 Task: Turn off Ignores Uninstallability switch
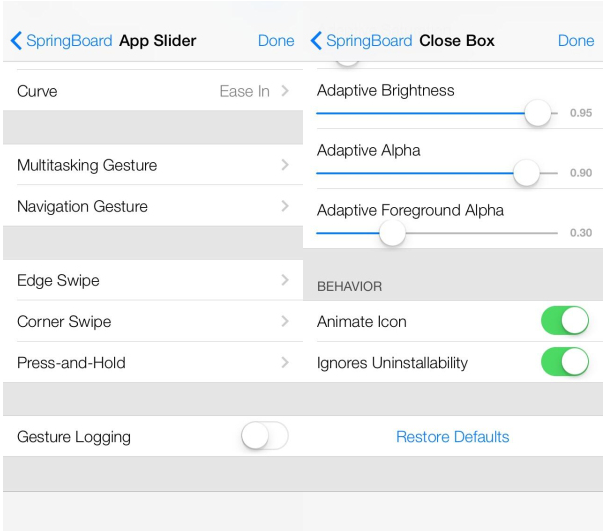pos(565,362)
